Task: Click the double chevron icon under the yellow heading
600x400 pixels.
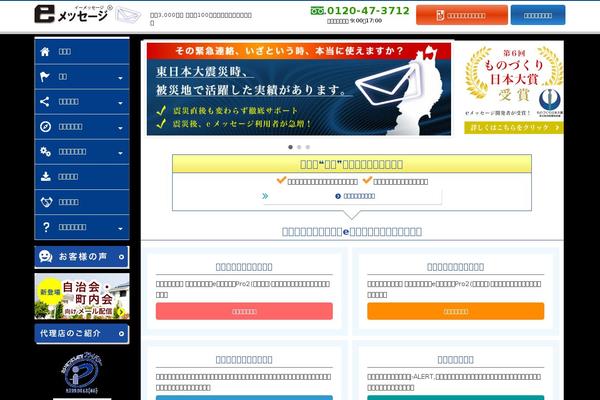Action: tap(265, 196)
